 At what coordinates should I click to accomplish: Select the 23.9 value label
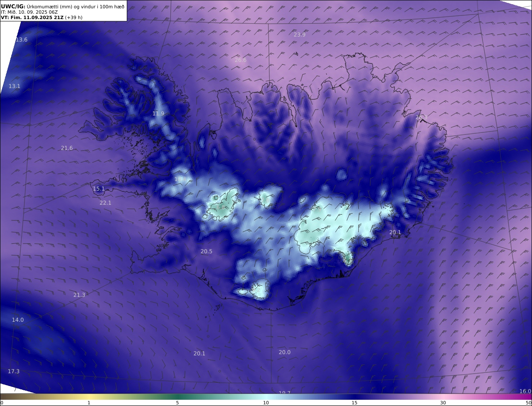pyautogui.click(x=300, y=35)
